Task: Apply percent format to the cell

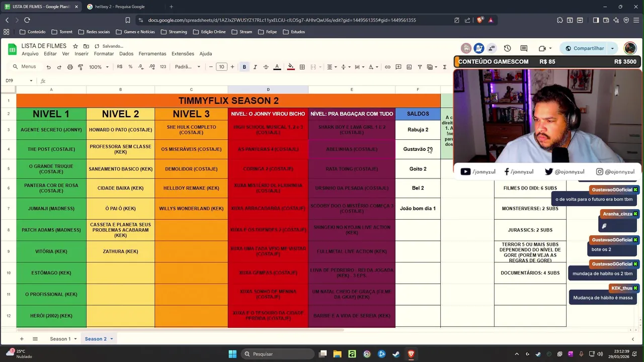Action: point(130,67)
